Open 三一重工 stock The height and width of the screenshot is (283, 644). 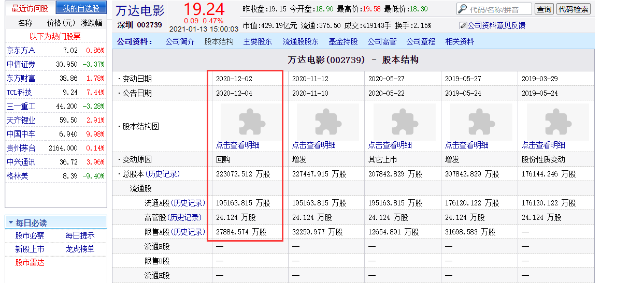[21, 106]
